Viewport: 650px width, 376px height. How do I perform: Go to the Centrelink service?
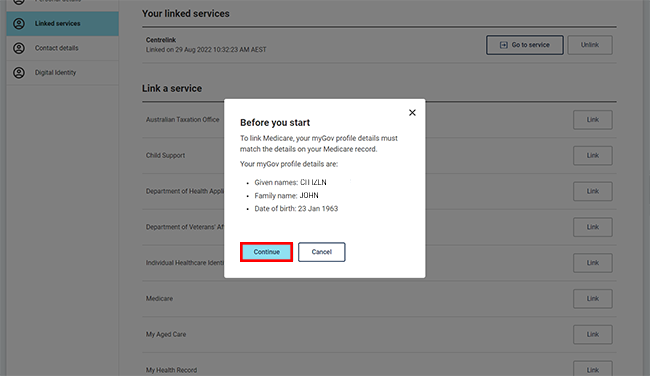(525, 45)
